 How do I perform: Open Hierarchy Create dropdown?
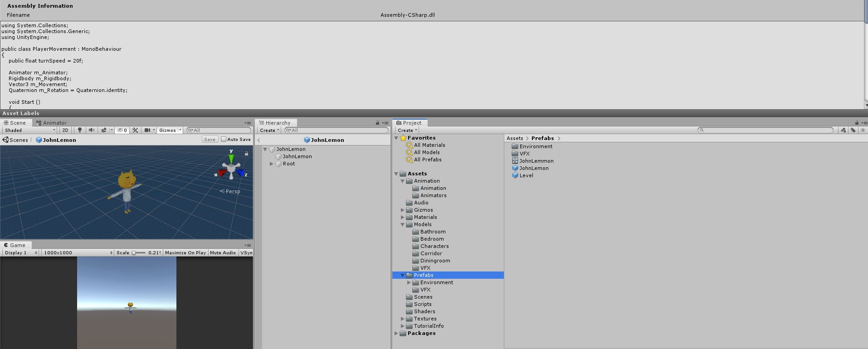click(x=269, y=130)
